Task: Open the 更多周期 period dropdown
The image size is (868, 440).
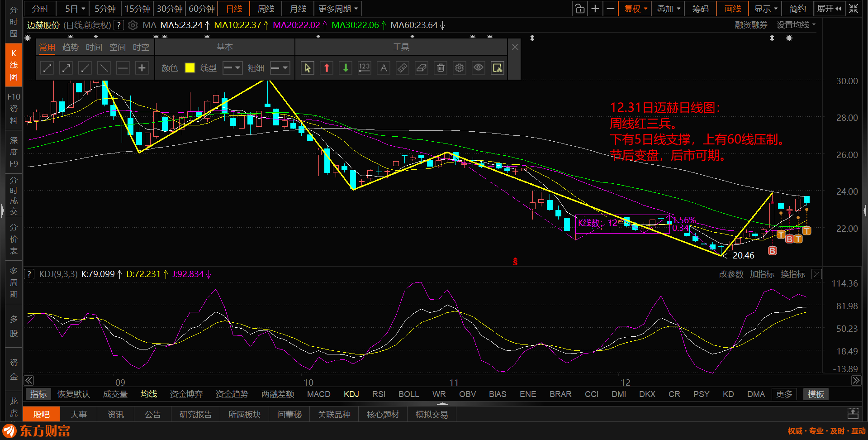Action: click(338, 9)
